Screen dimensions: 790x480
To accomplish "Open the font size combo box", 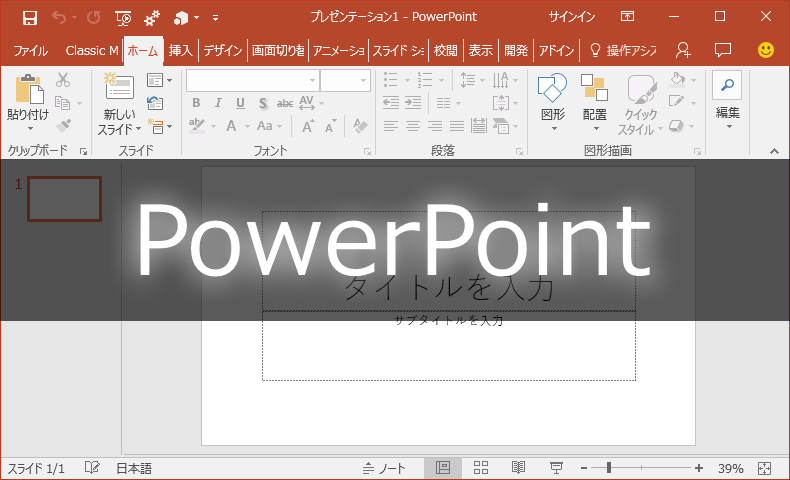I will (346, 81).
